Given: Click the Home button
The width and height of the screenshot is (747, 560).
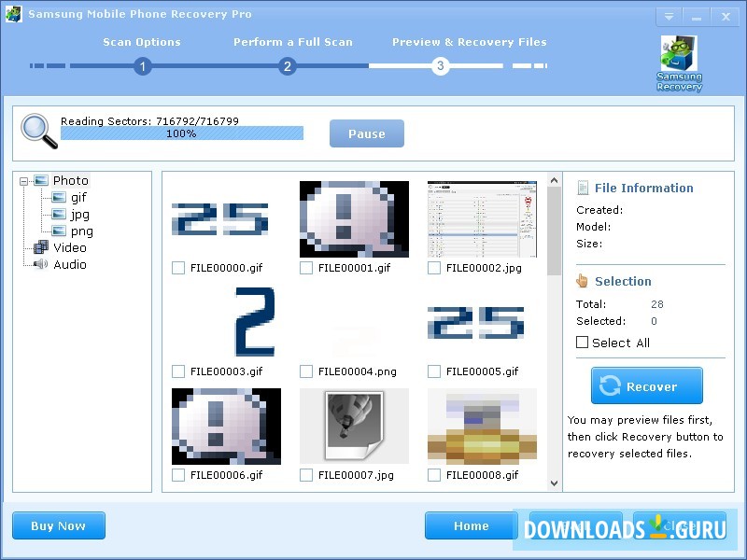Looking at the screenshot, I should (471, 525).
